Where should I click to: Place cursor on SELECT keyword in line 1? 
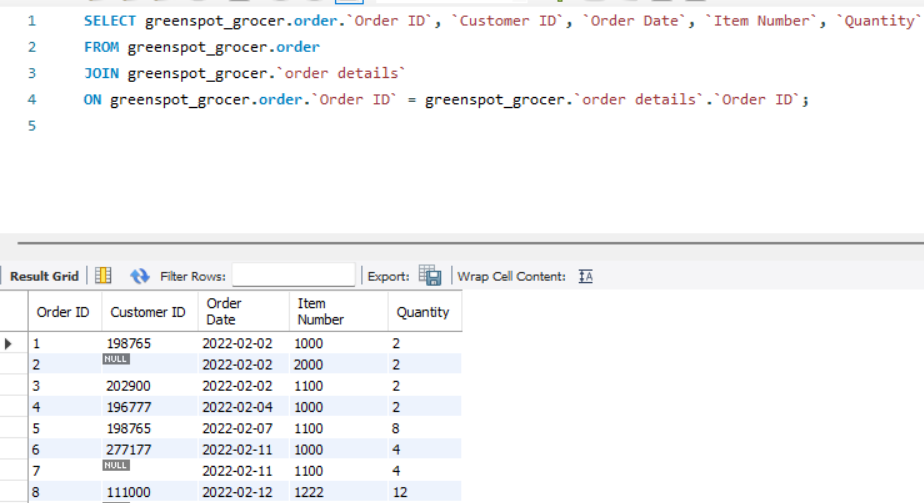110,21
